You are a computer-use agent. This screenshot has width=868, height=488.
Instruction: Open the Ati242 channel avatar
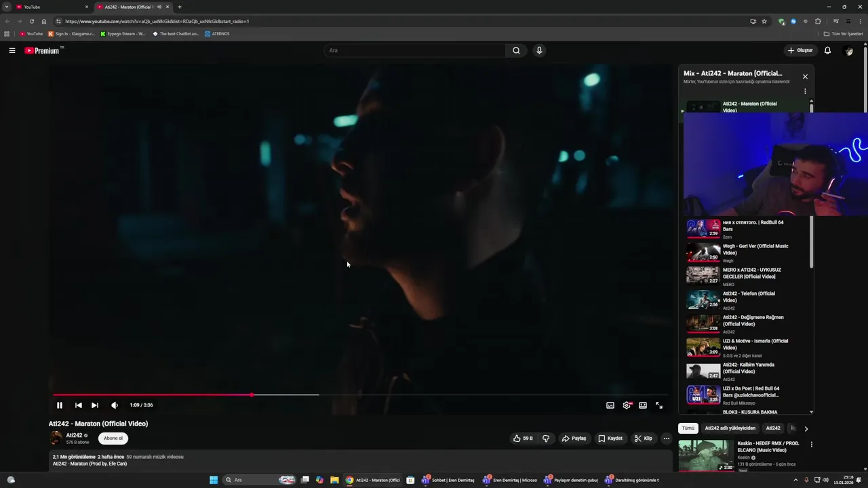(x=56, y=438)
